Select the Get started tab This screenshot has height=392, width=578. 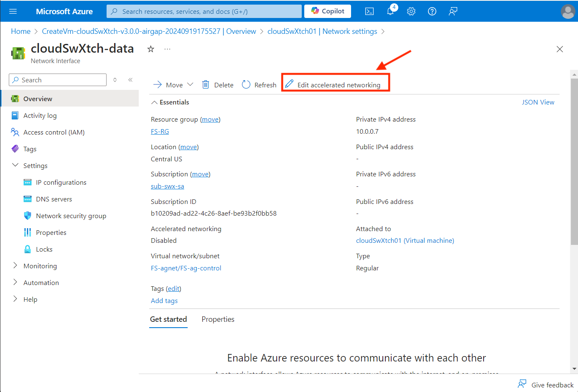tap(168, 319)
